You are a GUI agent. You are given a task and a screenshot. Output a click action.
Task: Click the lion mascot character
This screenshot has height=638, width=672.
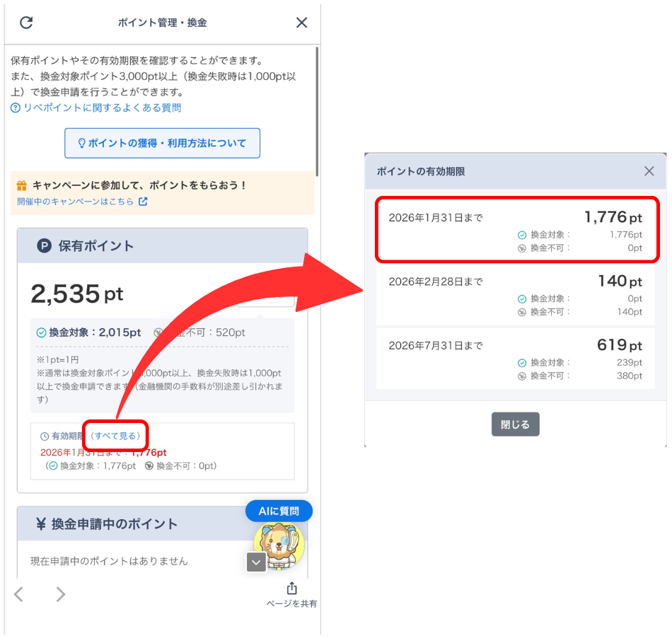[x=279, y=546]
